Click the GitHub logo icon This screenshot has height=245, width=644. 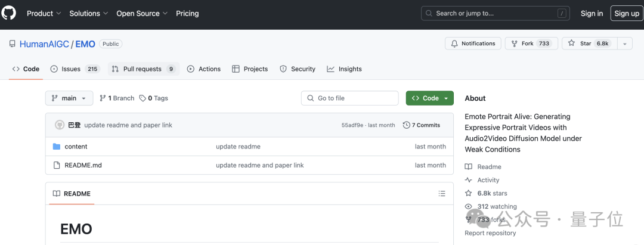click(x=8, y=13)
